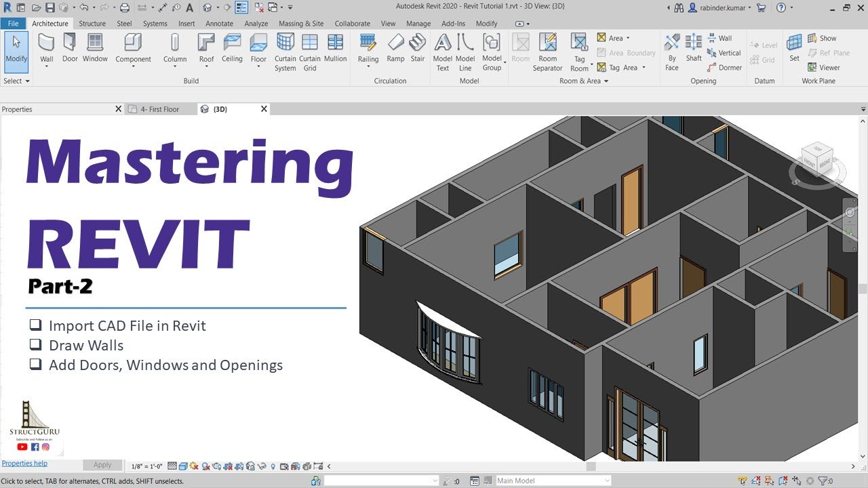Select the Model Text tool
This screenshot has height=488, width=868.
point(443,52)
